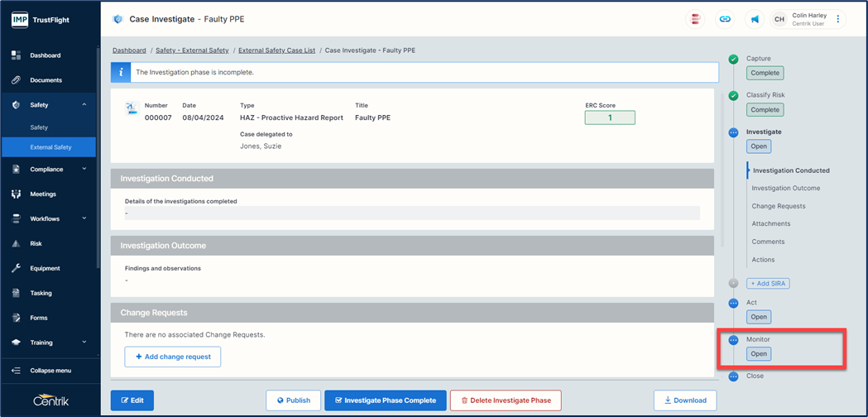Image resolution: width=868 pixels, height=417 pixels.
Task: Open the Risk section in sidebar
Action: [36, 243]
